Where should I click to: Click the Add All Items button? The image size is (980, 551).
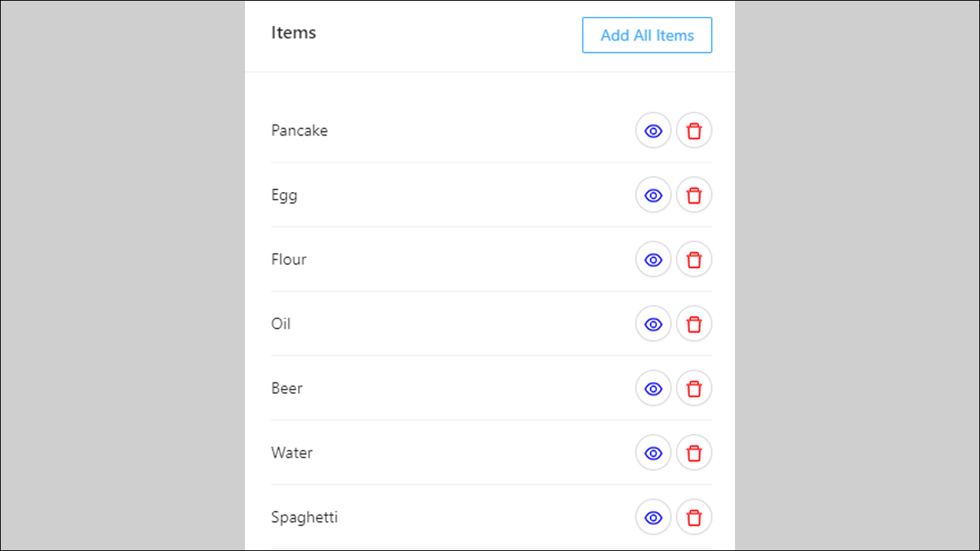click(647, 35)
